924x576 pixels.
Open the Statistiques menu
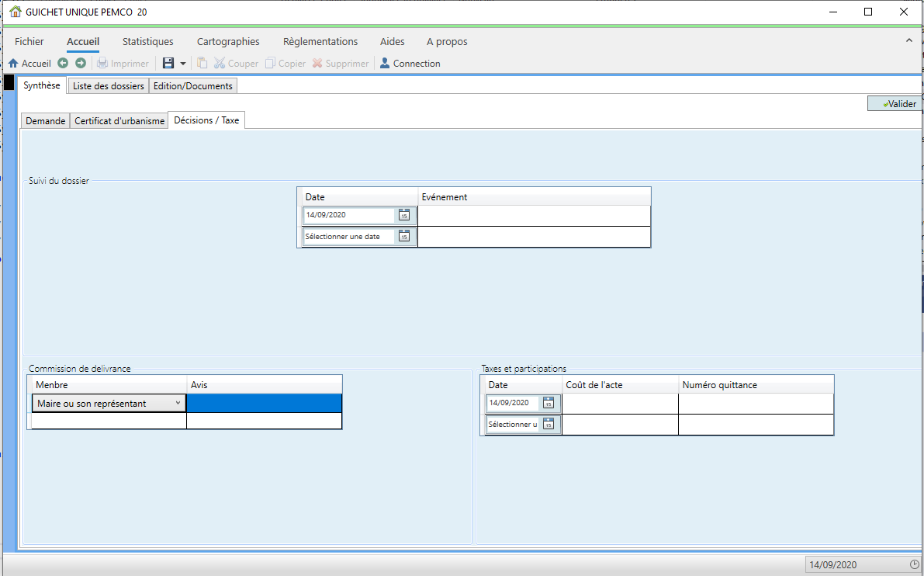coord(148,41)
